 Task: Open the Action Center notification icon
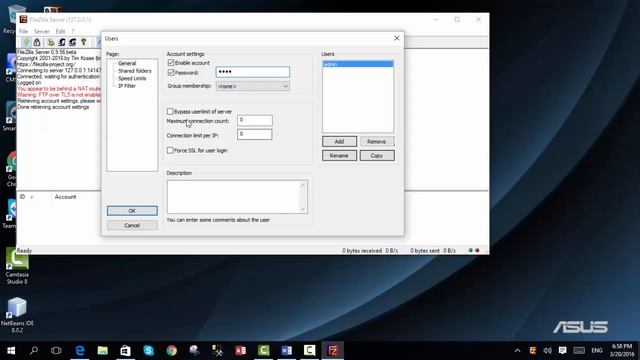(x=562, y=351)
